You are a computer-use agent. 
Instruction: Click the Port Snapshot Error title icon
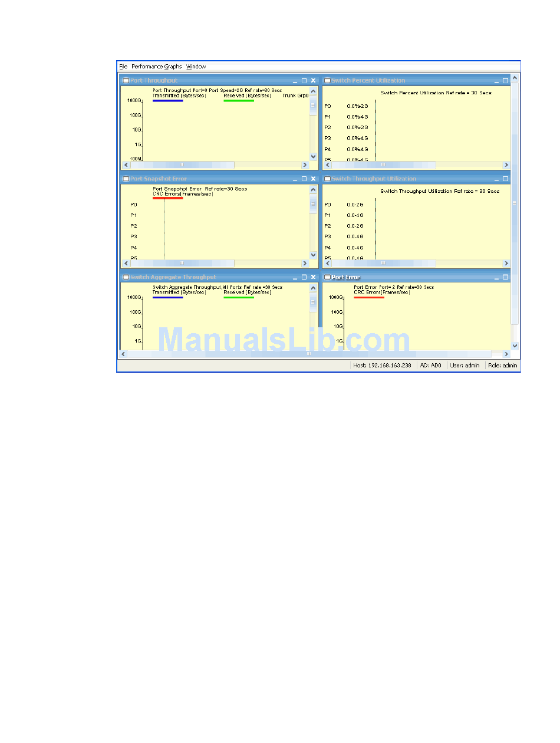pyautogui.click(x=126, y=179)
